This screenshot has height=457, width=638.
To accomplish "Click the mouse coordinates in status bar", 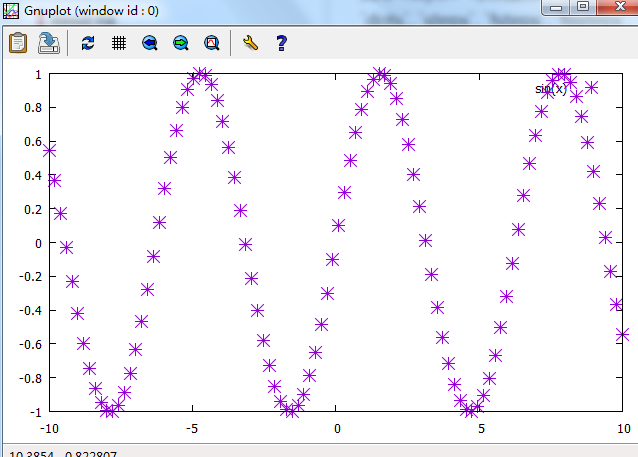I will coord(62,453).
